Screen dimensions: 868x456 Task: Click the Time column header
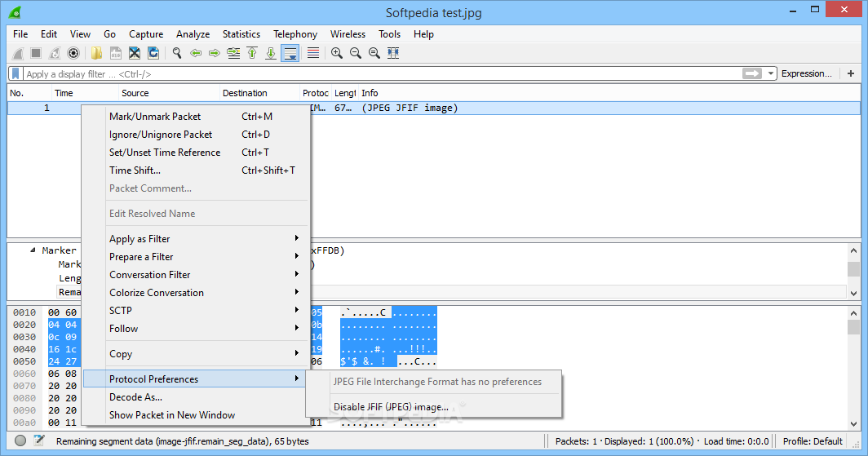tap(85, 93)
